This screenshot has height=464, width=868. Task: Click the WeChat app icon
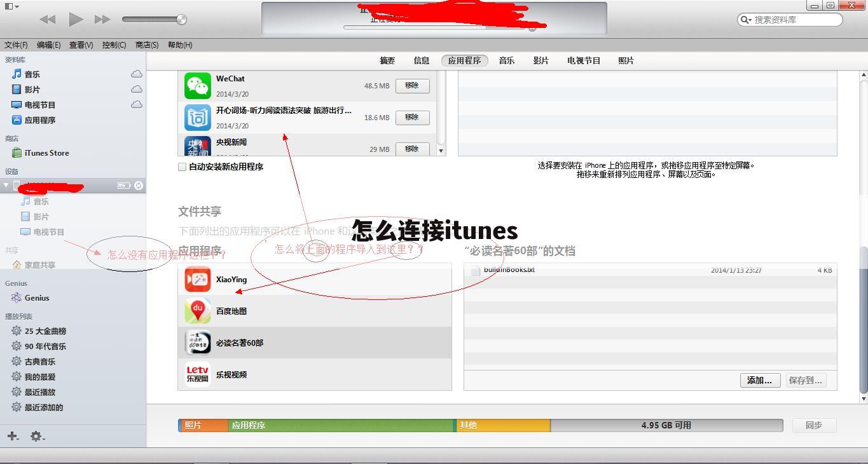[x=198, y=86]
